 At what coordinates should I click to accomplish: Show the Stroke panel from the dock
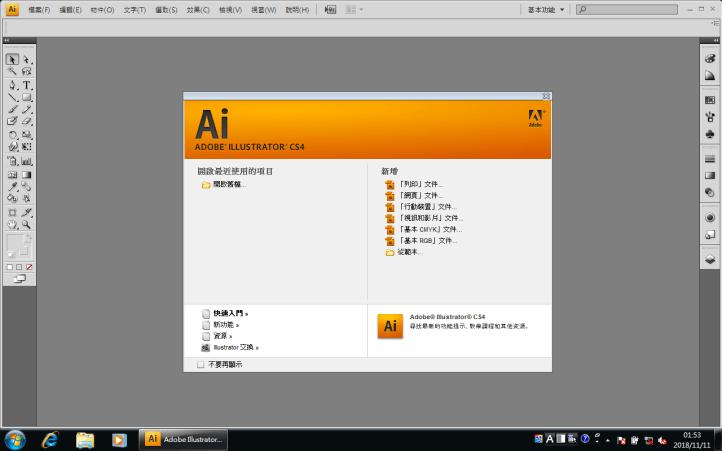(710, 158)
